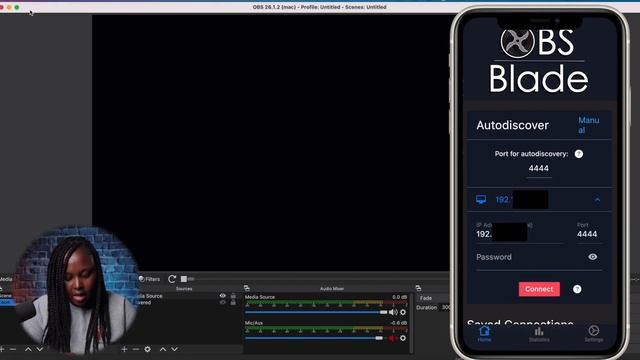The height and width of the screenshot is (360, 640).
Task: Click the Autodiscover heading
Action: (x=512, y=125)
